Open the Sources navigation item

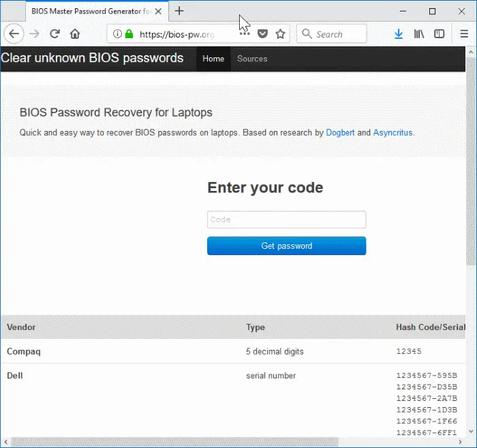(252, 59)
